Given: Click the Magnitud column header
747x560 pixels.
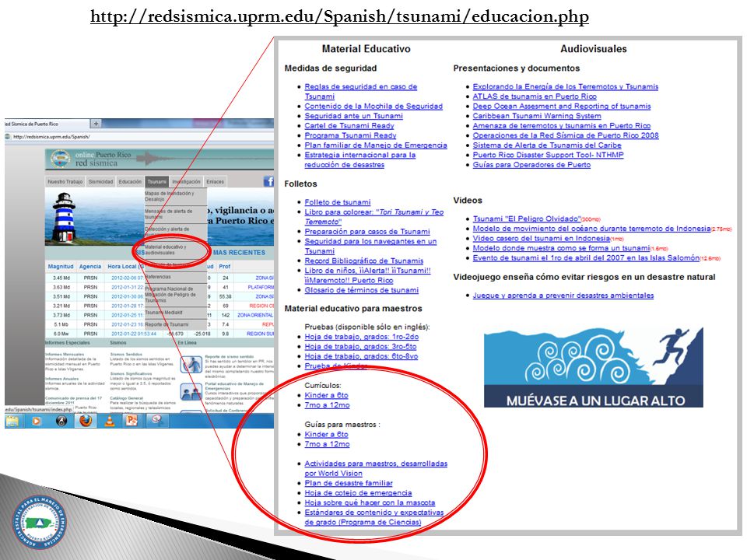Looking at the screenshot, I should [61, 266].
